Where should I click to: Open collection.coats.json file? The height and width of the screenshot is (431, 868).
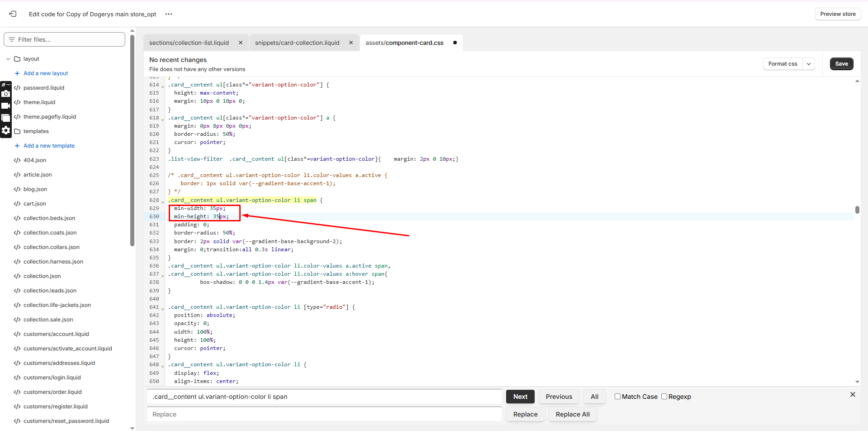pos(50,233)
